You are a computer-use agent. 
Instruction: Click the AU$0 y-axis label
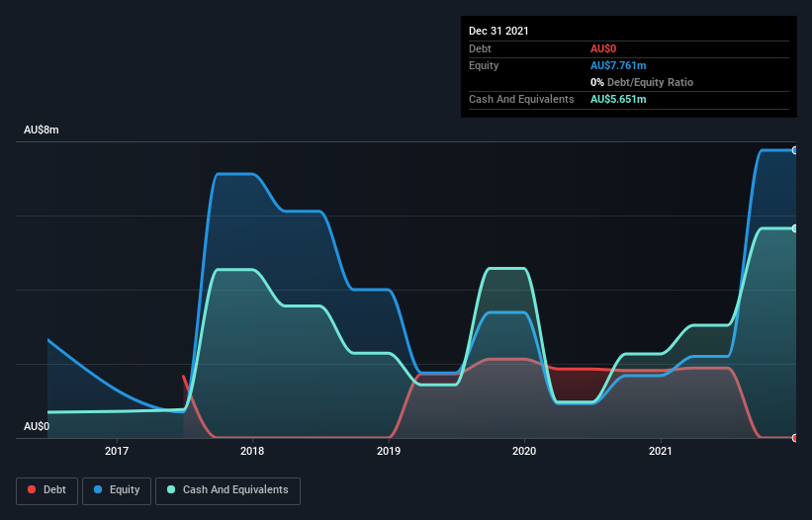click(37, 426)
